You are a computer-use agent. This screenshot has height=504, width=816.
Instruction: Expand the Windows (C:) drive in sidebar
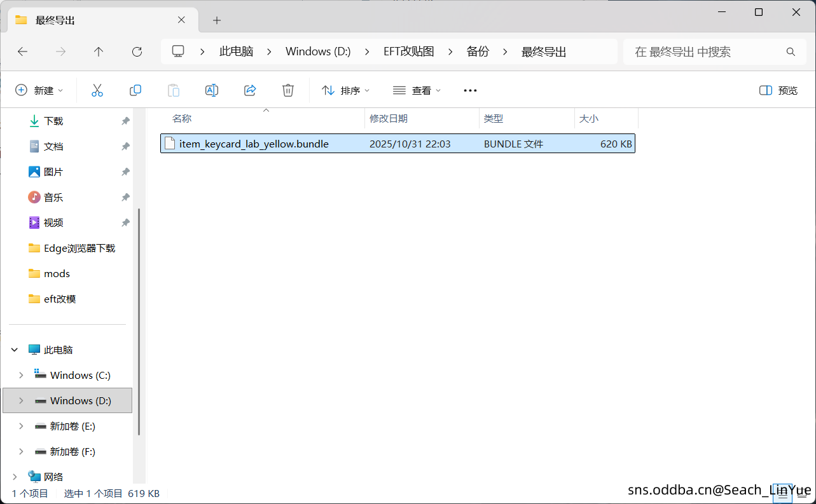click(x=21, y=375)
